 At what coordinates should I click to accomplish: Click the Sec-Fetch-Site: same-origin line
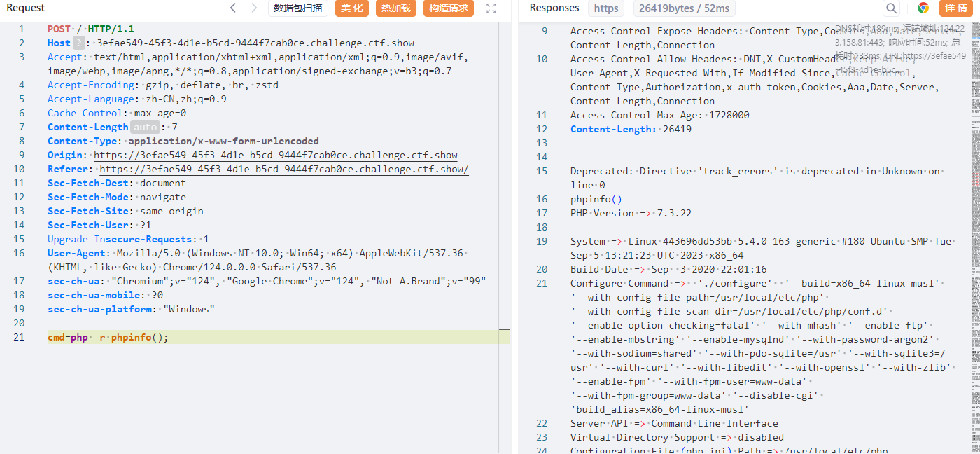126,211
